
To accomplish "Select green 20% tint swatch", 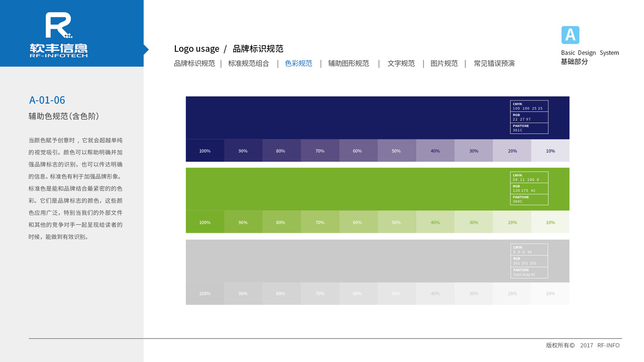I will 512,222.
